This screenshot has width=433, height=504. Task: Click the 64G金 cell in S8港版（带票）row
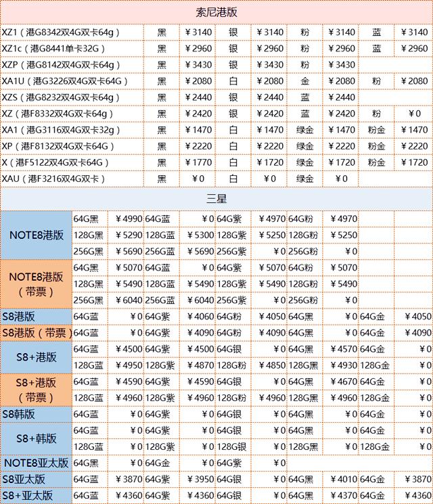(376, 333)
